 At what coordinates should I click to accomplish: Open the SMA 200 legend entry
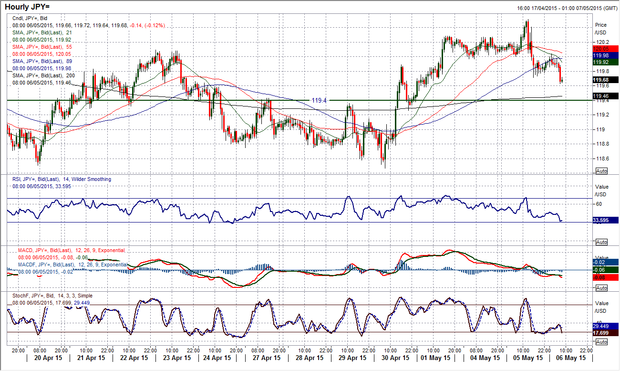[43, 76]
